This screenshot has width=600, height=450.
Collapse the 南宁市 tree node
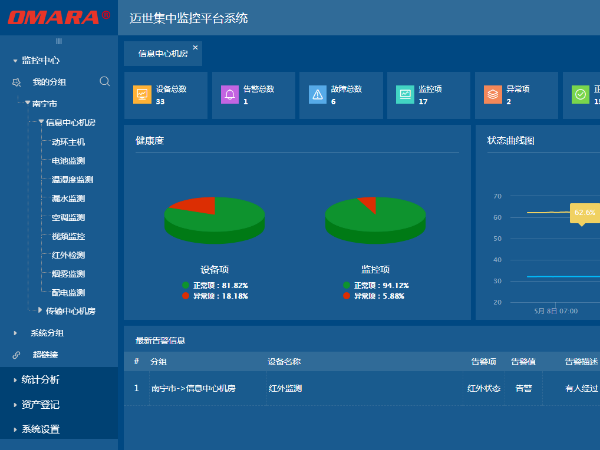(x=28, y=103)
